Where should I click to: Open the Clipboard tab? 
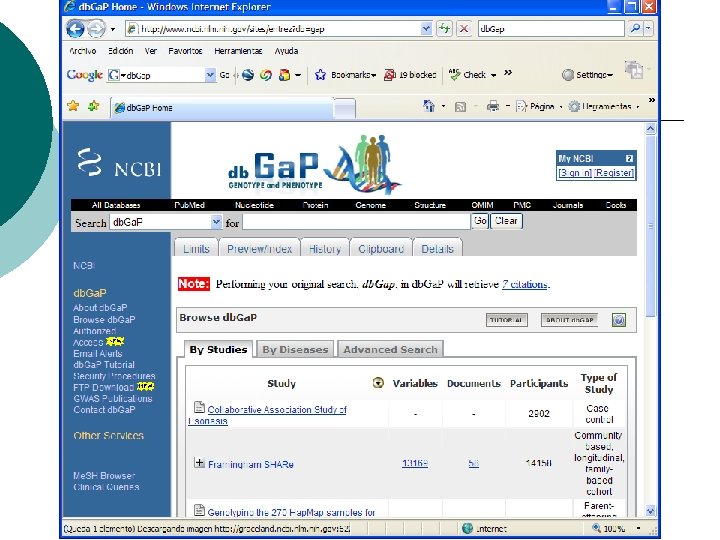(381, 248)
